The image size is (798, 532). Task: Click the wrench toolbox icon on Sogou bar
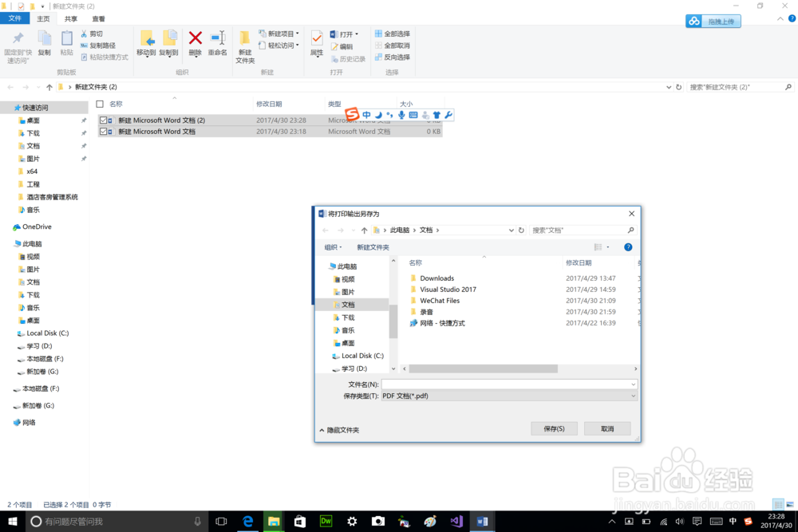click(x=447, y=114)
